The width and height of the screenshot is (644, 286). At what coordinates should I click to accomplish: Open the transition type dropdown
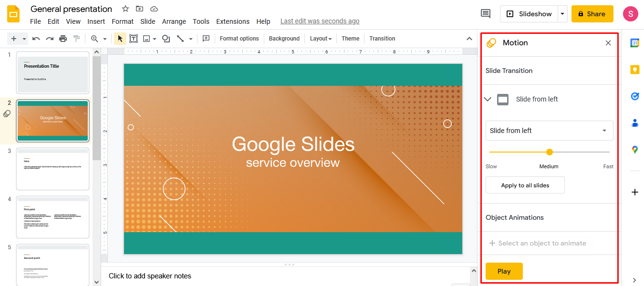[x=549, y=130]
